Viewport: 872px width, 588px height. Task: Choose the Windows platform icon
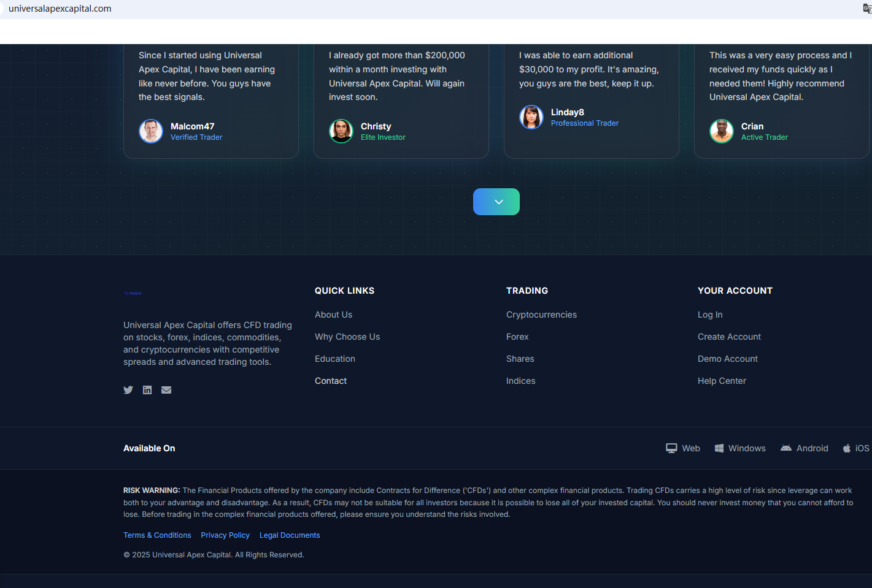[x=719, y=448]
